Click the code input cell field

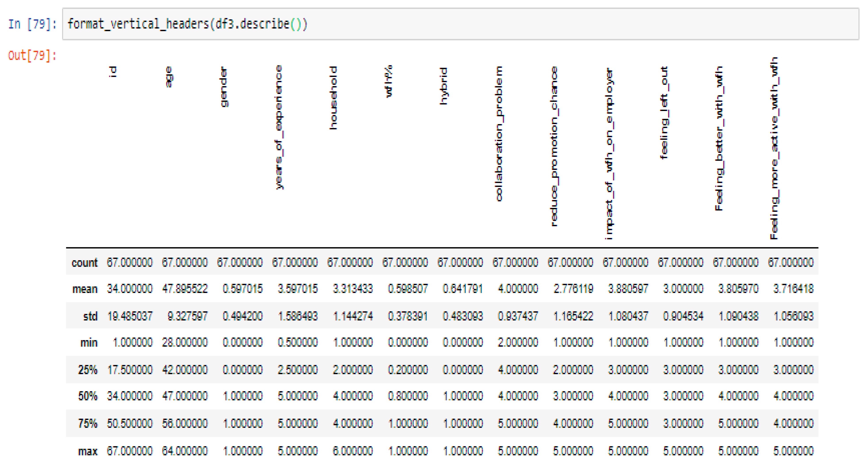460,24
